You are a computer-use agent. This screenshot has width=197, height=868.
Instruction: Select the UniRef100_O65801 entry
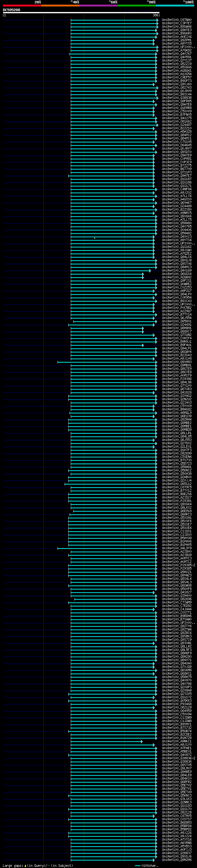point(177,321)
